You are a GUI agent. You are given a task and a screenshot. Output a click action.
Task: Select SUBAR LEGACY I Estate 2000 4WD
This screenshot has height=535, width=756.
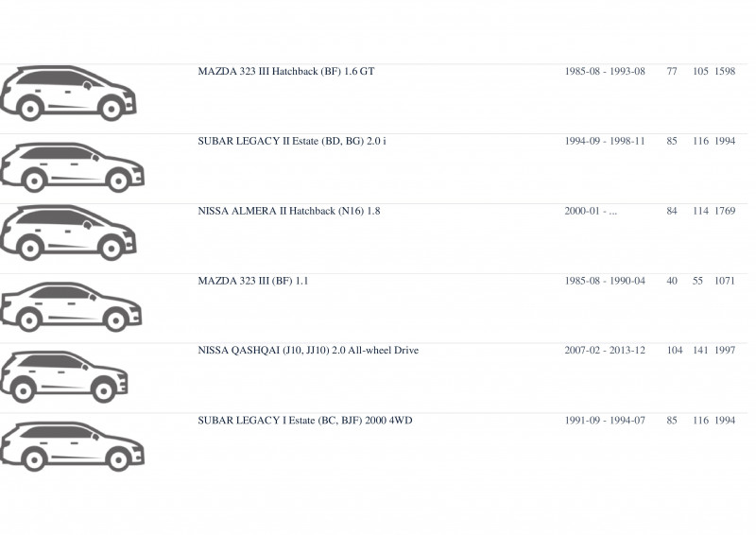(305, 421)
